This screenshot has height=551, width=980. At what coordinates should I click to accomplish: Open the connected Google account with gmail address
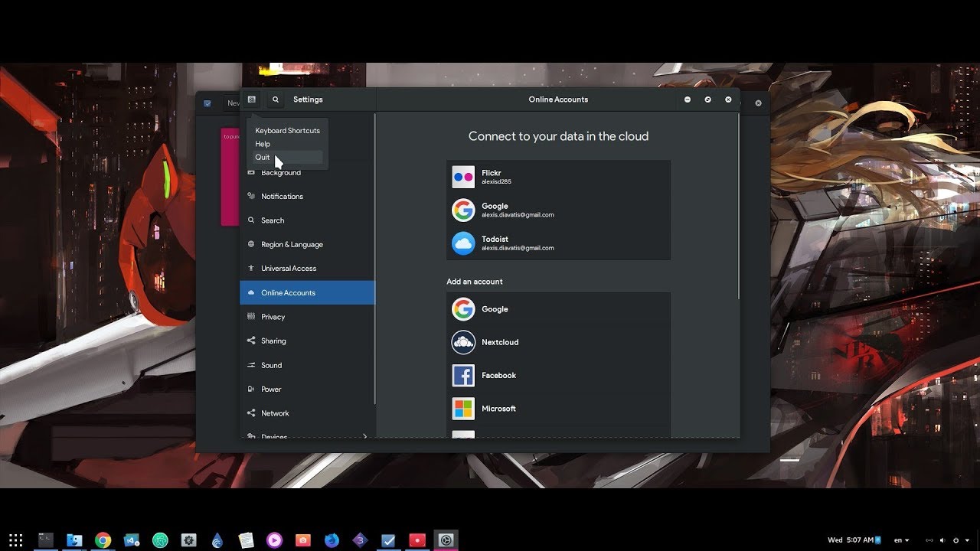tap(558, 210)
